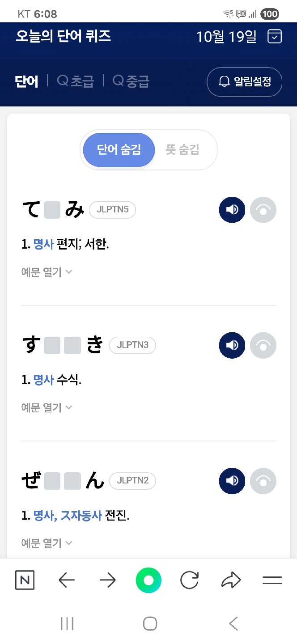The height and width of the screenshot is (644, 297).
Task: Expand 예문 열기 under 수식
Action: [47, 407]
